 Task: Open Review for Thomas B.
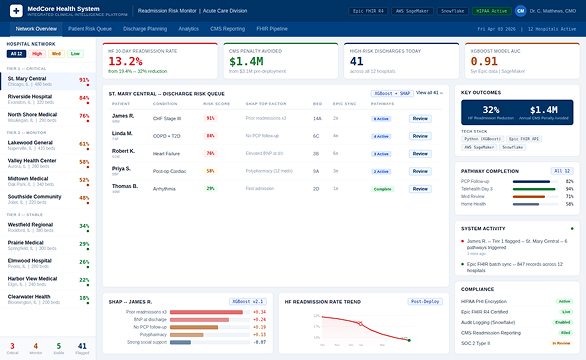click(x=420, y=189)
